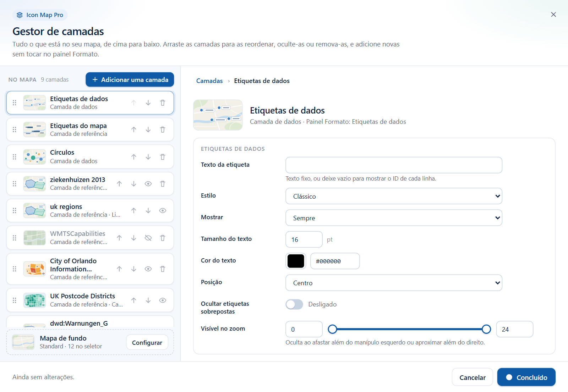The width and height of the screenshot is (568, 392).
Task: Grab the drag handle of Círculos layer
Action: [x=15, y=157]
